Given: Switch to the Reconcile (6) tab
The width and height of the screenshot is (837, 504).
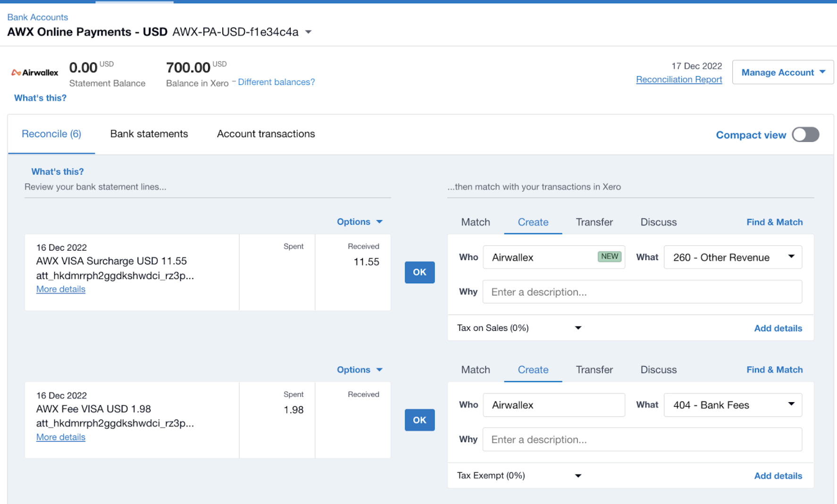Looking at the screenshot, I should pos(51,134).
